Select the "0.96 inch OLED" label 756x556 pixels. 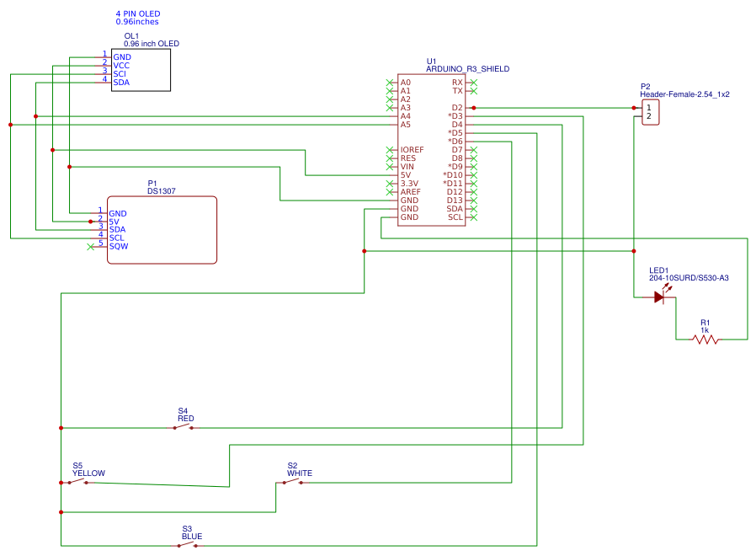click(x=152, y=44)
